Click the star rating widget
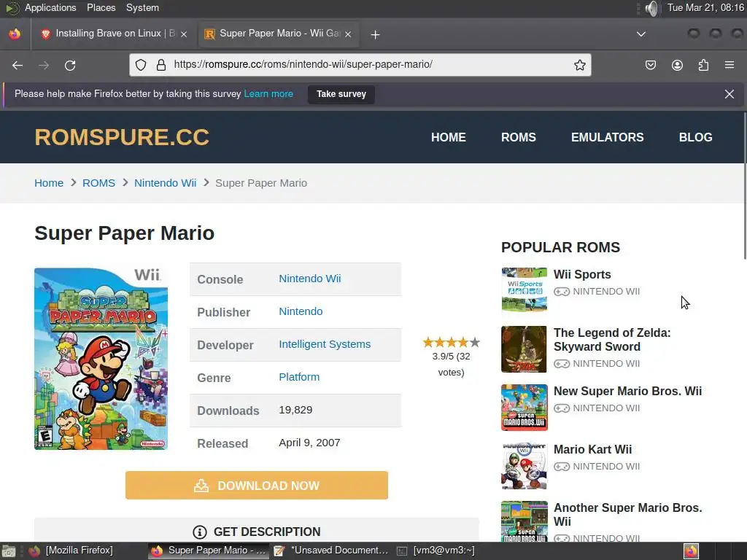Screen dimensions: 747x560 [451, 342]
